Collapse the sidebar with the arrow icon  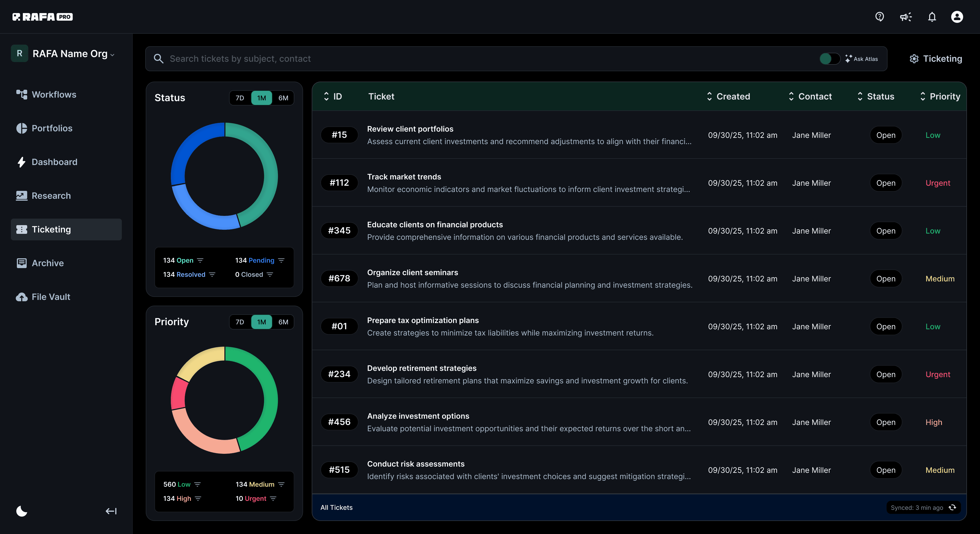(111, 511)
